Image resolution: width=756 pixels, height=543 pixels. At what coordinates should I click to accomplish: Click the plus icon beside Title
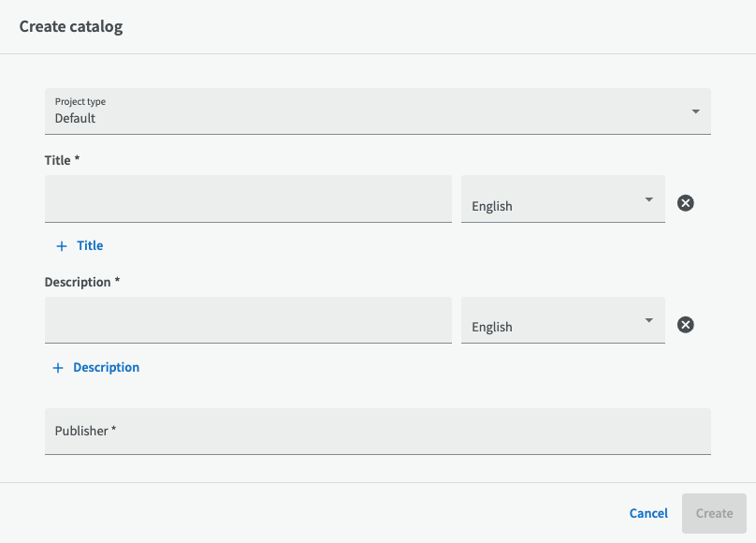coord(62,246)
